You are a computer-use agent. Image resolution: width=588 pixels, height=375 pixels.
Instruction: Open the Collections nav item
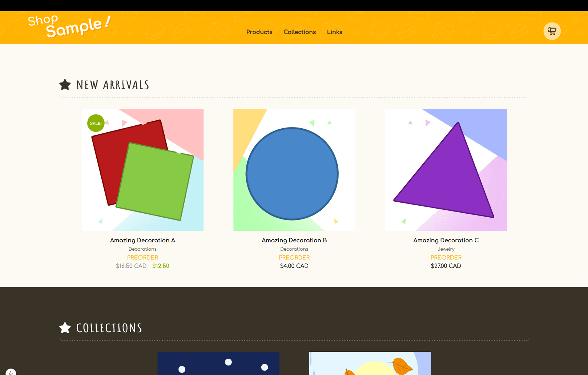(x=299, y=32)
